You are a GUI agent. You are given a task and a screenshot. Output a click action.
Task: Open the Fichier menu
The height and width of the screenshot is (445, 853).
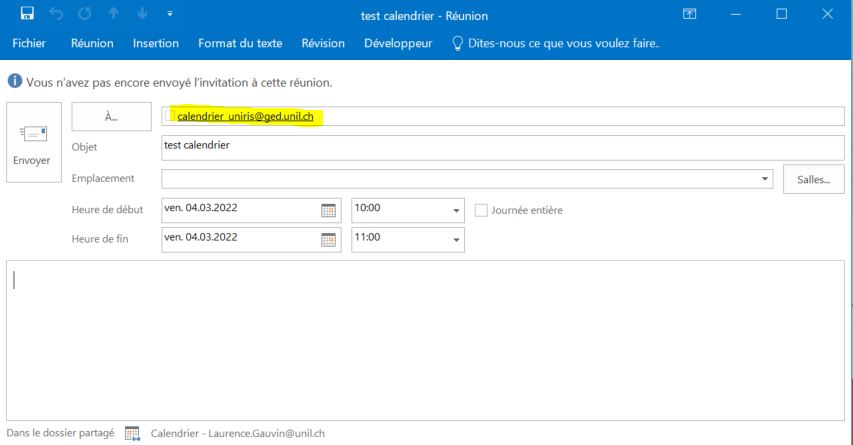click(28, 43)
